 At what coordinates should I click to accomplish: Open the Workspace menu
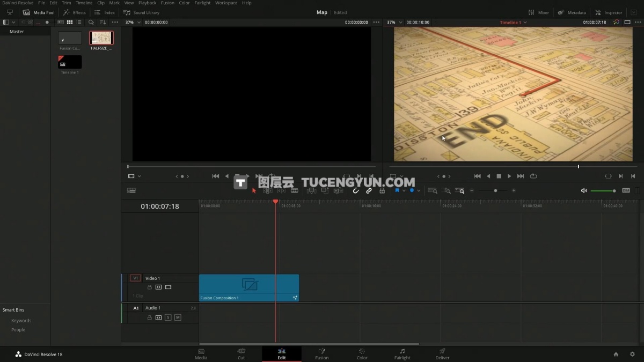coord(226,3)
